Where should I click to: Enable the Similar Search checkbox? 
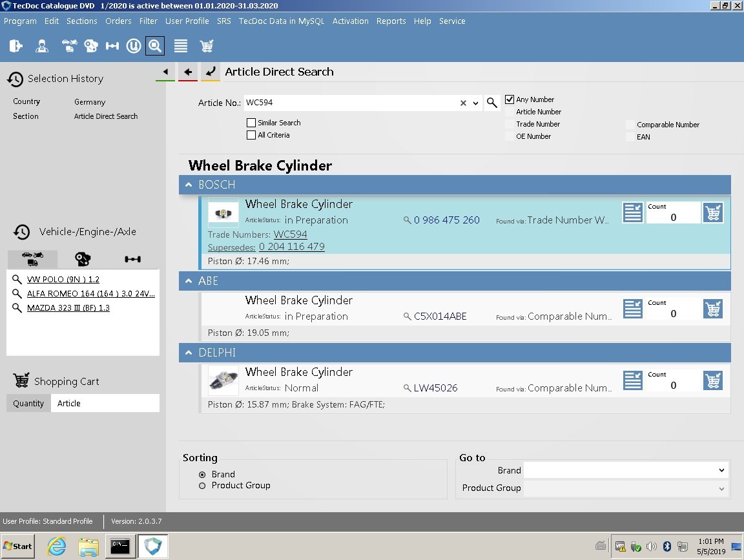pyautogui.click(x=251, y=123)
